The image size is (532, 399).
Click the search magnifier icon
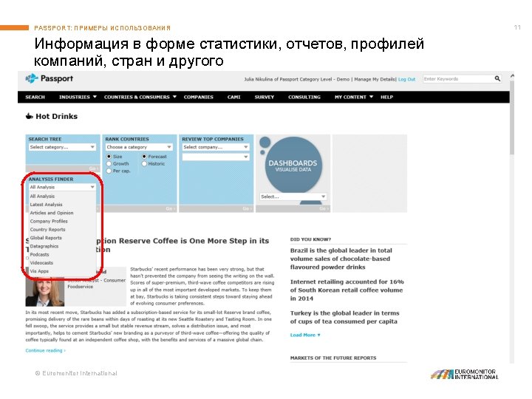[497, 79]
